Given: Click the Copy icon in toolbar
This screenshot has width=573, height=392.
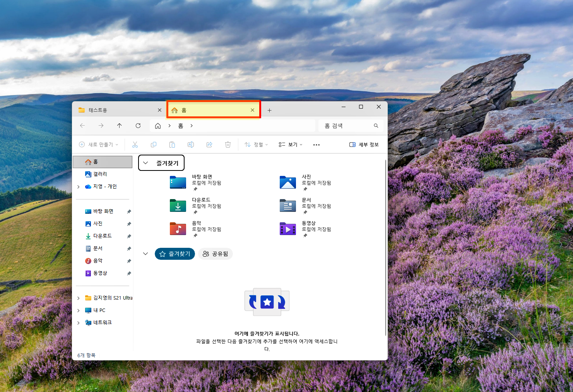Looking at the screenshot, I should coord(154,145).
